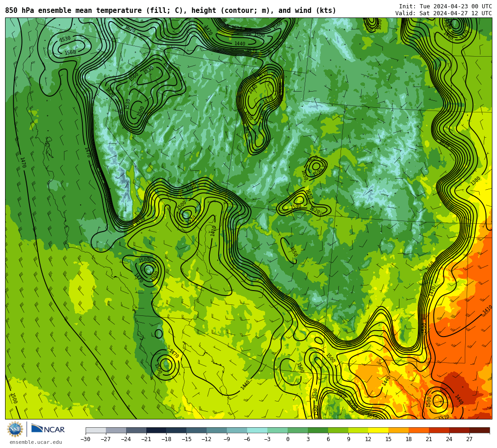Click the 1380 height contour label
The image size is (497, 448).
(475, 181)
